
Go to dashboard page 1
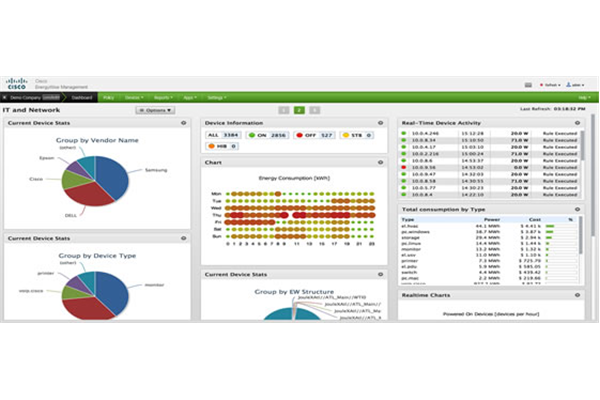284,110
